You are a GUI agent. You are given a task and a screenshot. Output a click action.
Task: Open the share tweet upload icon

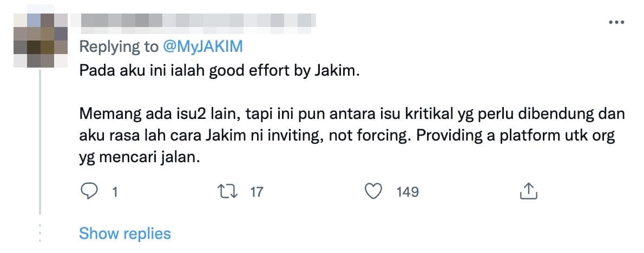(x=529, y=191)
